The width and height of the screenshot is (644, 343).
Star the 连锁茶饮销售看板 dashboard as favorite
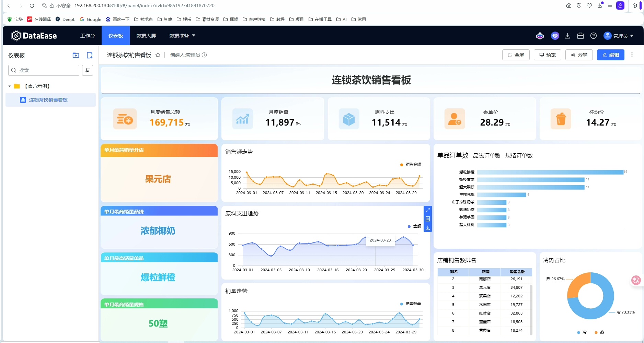(x=158, y=55)
